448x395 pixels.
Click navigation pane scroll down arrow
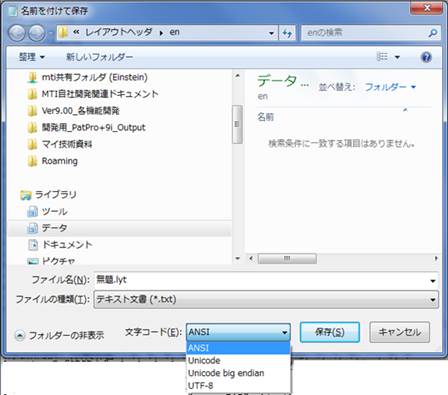pos(237,258)
